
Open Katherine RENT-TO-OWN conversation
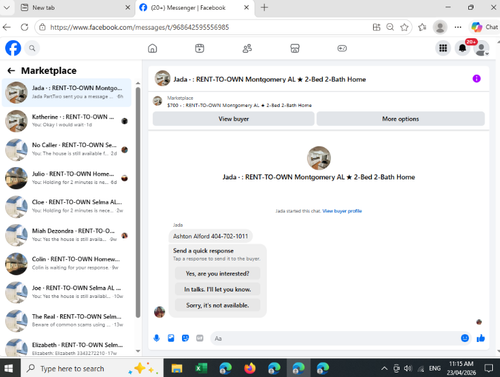coord(67,121)
